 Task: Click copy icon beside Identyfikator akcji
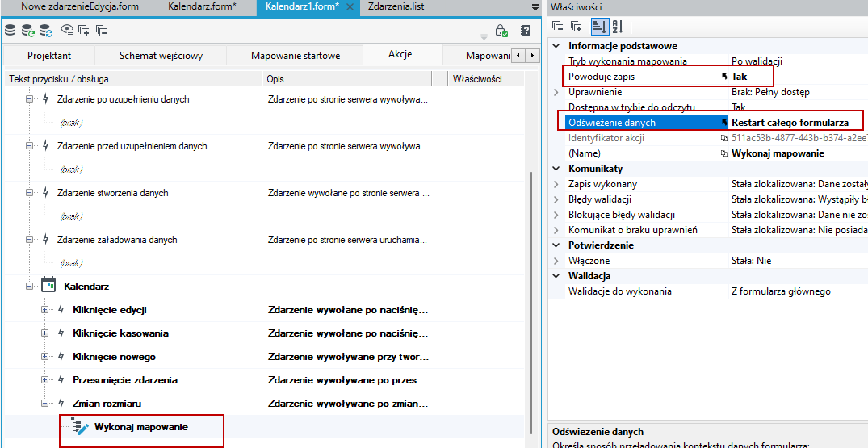724,138
